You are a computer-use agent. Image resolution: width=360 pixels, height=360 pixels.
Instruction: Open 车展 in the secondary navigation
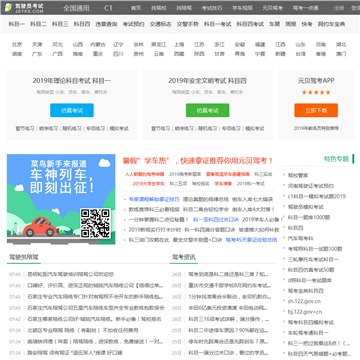coord(275,24)
